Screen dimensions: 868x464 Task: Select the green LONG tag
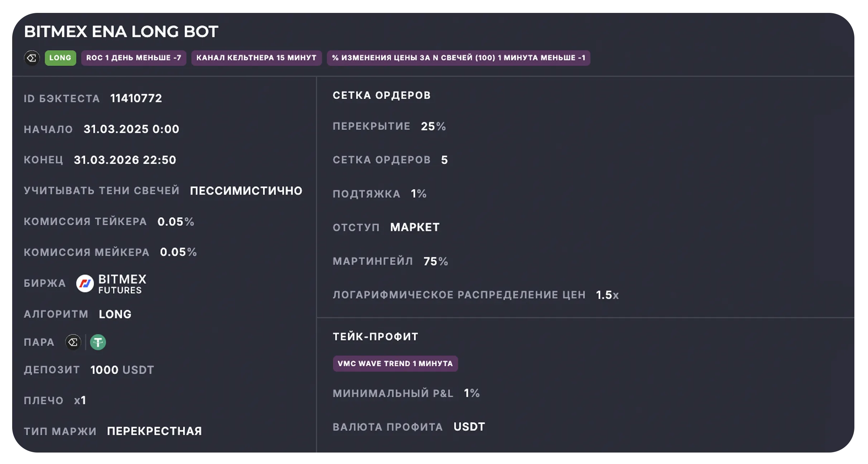(x=60, y=58)
